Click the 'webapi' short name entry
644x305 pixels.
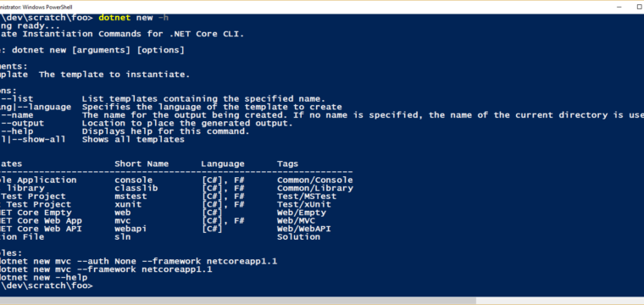(130, 229)
